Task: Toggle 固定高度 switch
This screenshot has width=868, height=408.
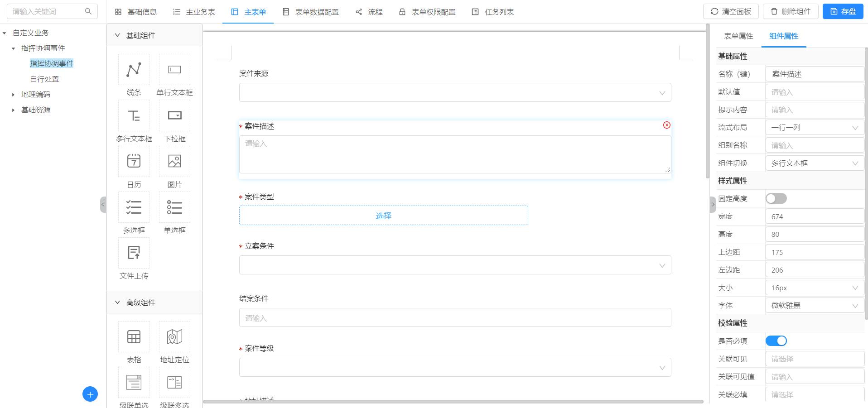Action: coord(776,198)
